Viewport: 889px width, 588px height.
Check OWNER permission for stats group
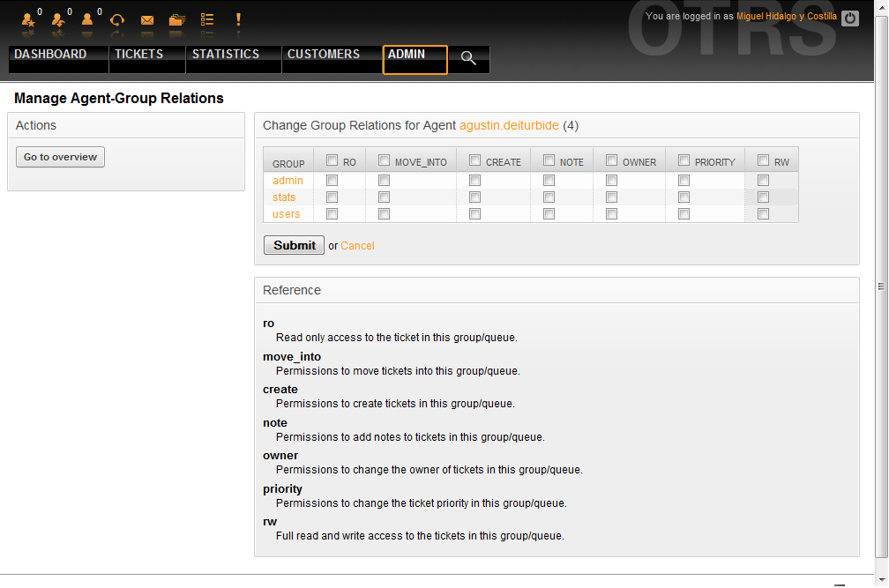point(611,197)
